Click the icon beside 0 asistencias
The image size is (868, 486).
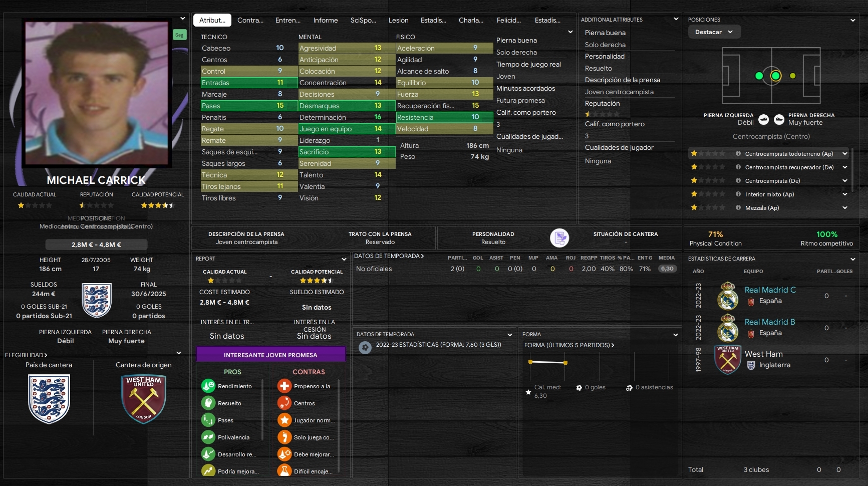point(629,388)
